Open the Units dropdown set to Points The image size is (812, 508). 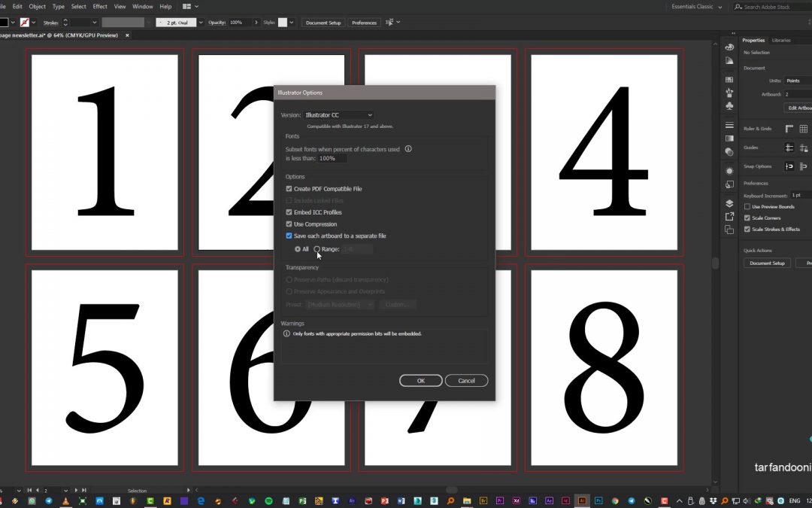coord(797,81)
